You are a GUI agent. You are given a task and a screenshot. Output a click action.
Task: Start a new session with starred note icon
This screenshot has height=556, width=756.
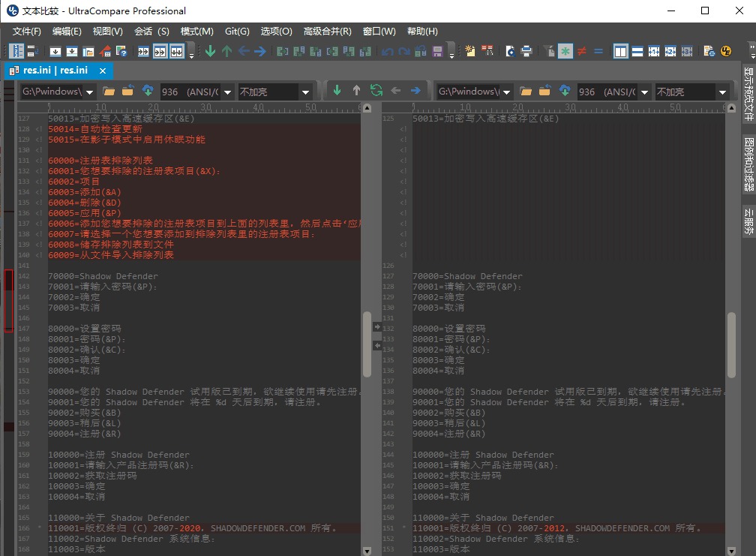pyautogui.click(x=470, y=50)
